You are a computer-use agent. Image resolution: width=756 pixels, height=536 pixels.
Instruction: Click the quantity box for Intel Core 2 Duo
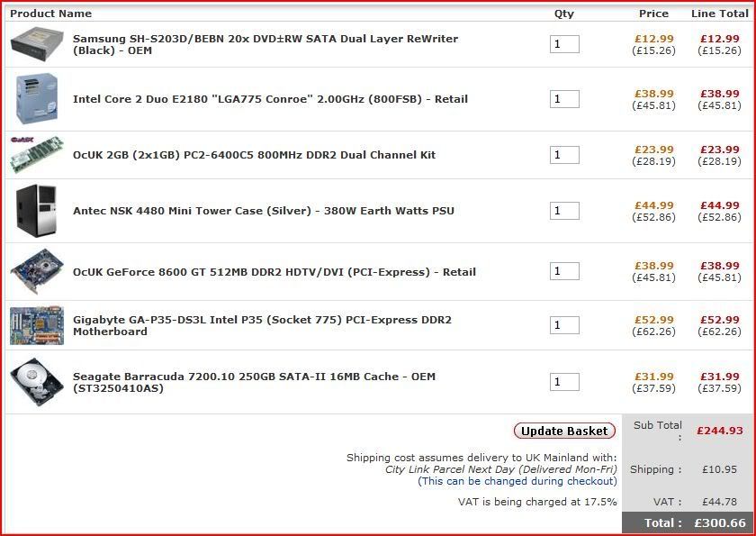(x=564, y=99)
